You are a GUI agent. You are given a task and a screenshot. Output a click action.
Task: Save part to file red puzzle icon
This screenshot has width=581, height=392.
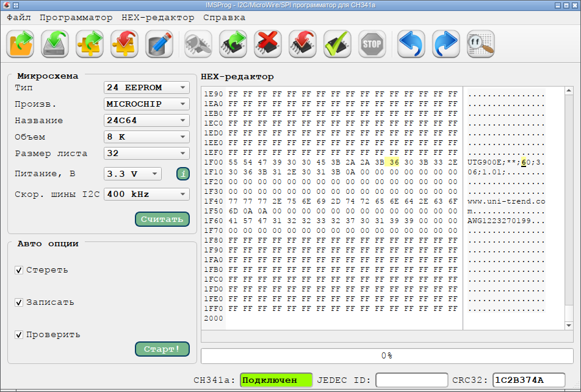[125, 44]
